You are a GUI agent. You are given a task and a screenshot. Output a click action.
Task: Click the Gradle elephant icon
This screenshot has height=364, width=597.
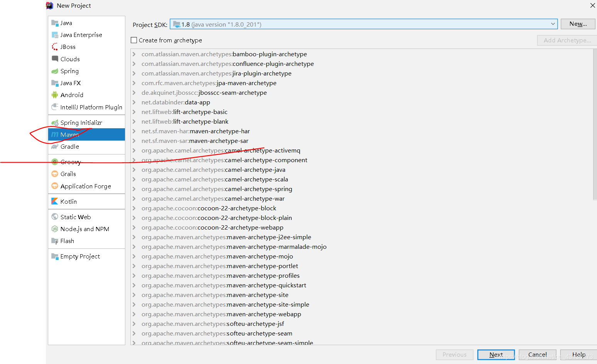(55, 147)
